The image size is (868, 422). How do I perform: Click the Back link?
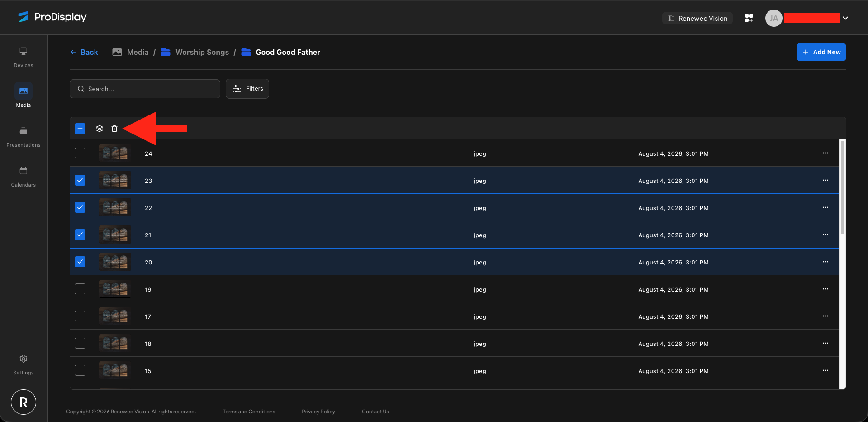click(x=84, y=52)
